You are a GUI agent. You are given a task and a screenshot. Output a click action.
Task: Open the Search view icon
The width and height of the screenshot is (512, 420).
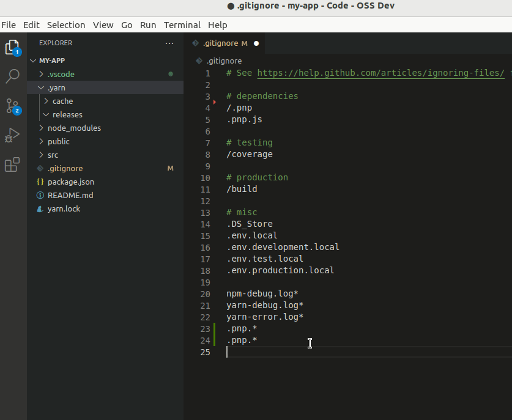click(12, 76)
